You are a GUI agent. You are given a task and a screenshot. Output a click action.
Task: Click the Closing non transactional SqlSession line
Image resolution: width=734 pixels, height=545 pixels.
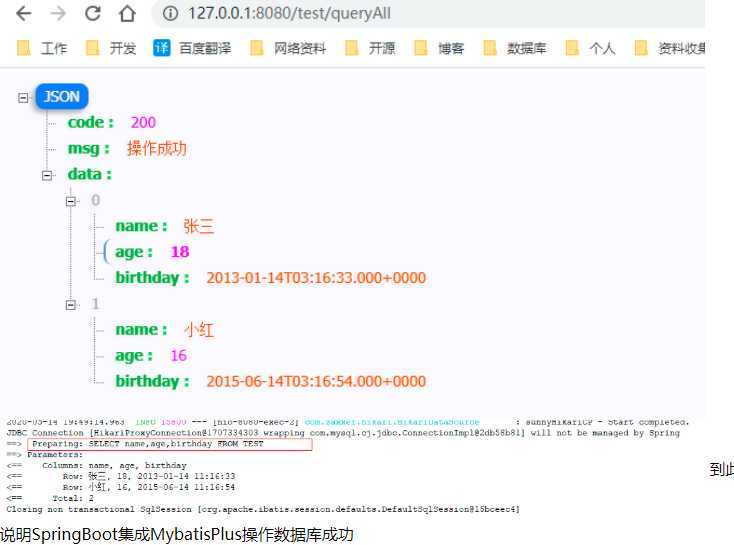coord(263,509)
